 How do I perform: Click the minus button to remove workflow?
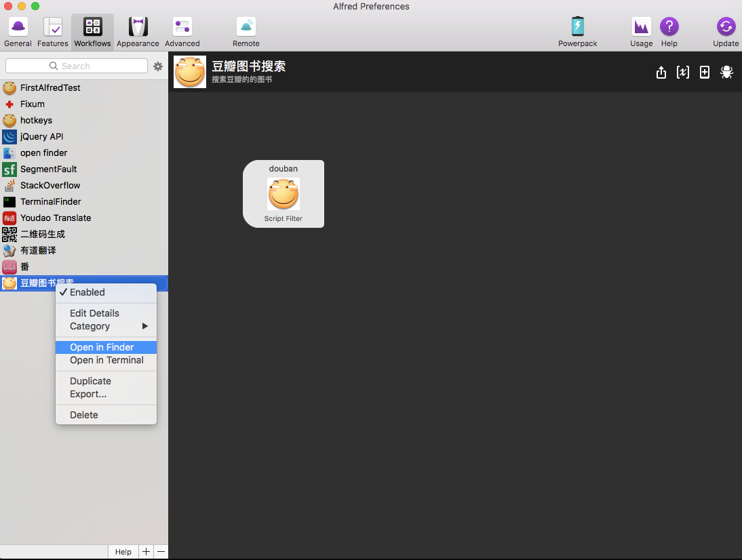[x=161, y=552]
